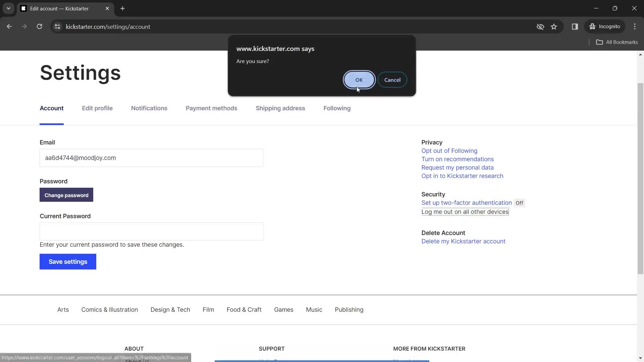
Task: Click the SUPPORT footer heading
Action: [x=272, y=349]
